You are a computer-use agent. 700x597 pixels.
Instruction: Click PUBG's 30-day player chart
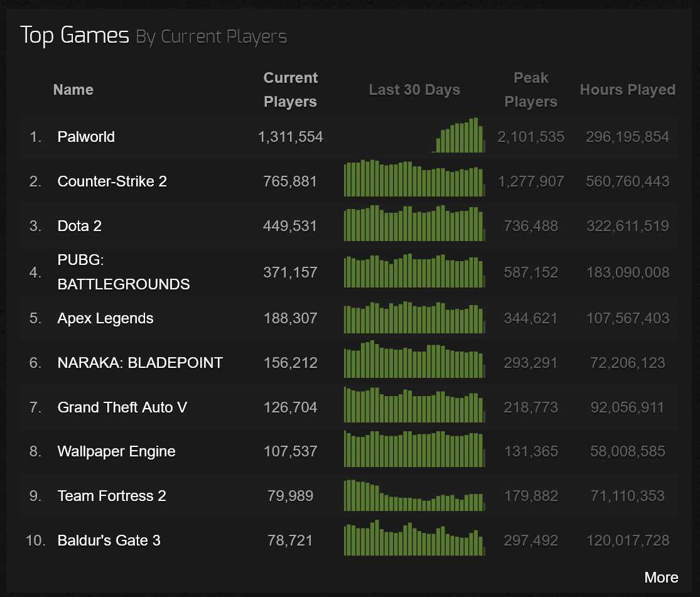coord(414,271)
